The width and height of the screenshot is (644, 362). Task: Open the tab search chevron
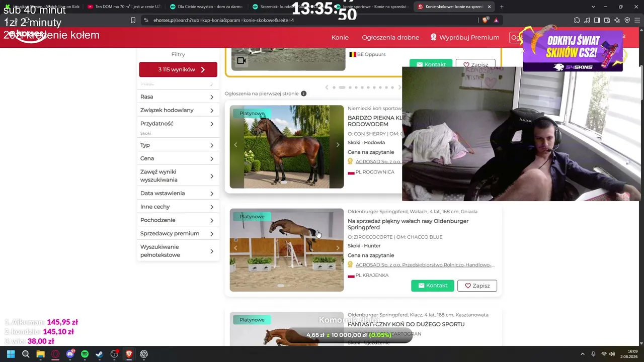[593, 7]
